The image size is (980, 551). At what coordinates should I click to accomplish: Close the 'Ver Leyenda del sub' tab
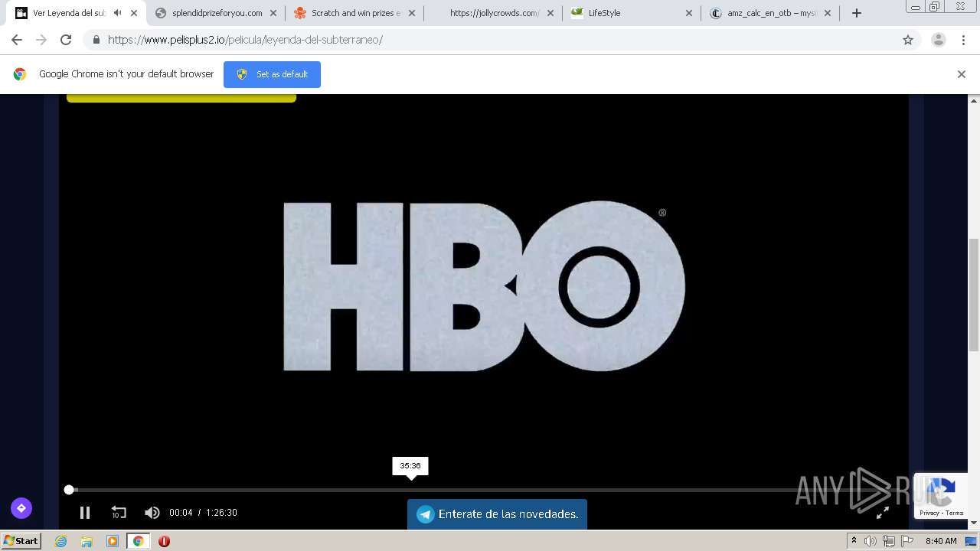tap(134, 13)
